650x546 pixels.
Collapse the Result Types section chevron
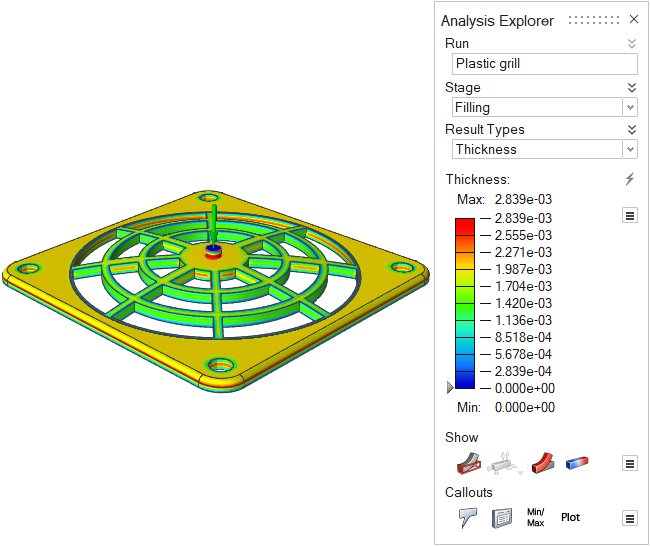coord(631,129)
